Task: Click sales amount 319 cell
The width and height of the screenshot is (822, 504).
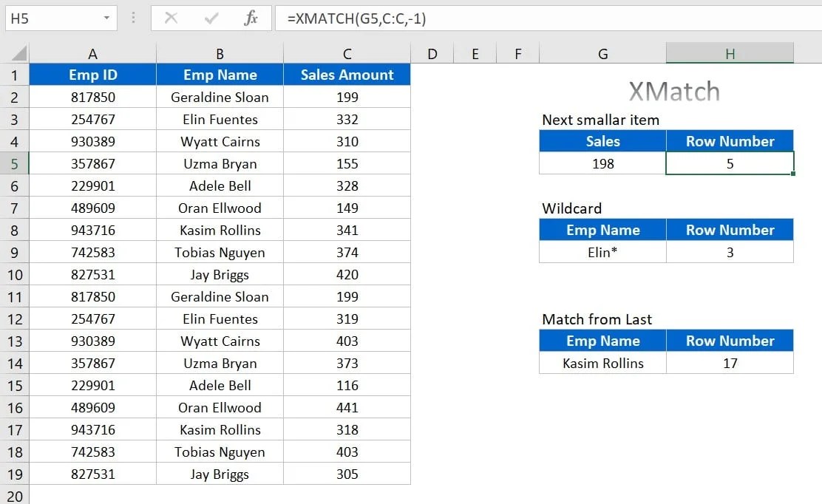Action: click(347, 319)
